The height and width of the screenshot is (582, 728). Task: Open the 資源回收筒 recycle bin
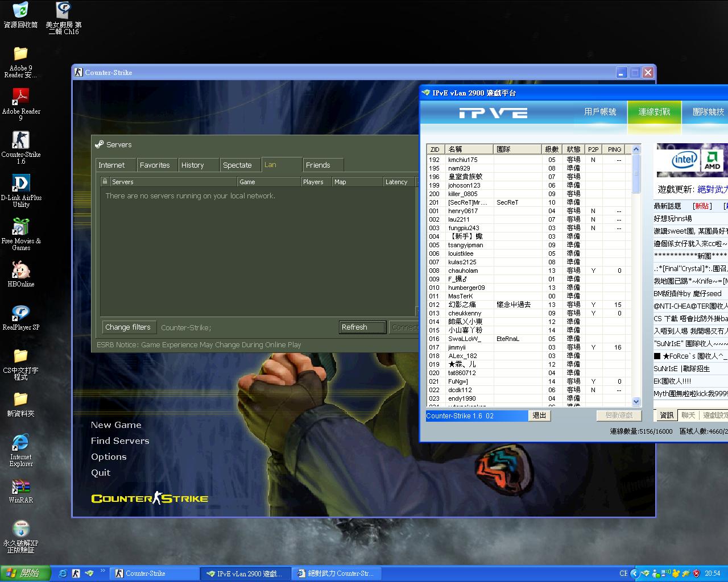(20, 11)
